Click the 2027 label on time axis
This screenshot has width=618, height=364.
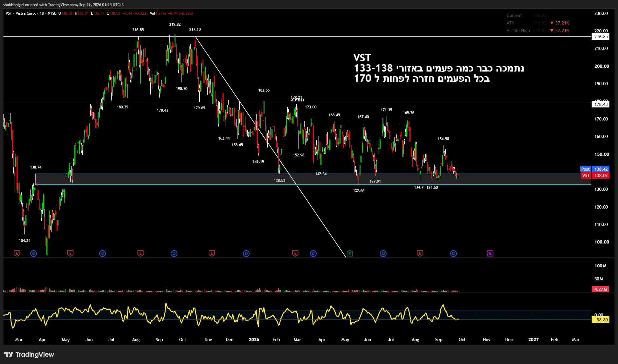click(533, 340)
